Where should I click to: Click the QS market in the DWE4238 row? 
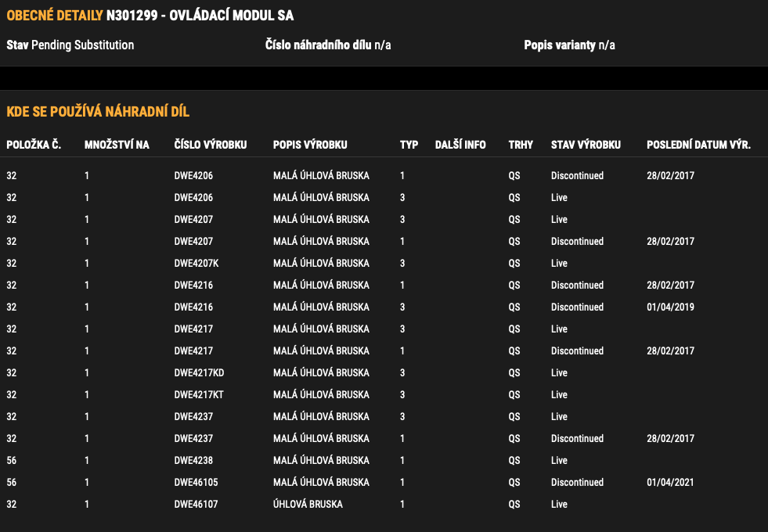click(x=514, y=461)
